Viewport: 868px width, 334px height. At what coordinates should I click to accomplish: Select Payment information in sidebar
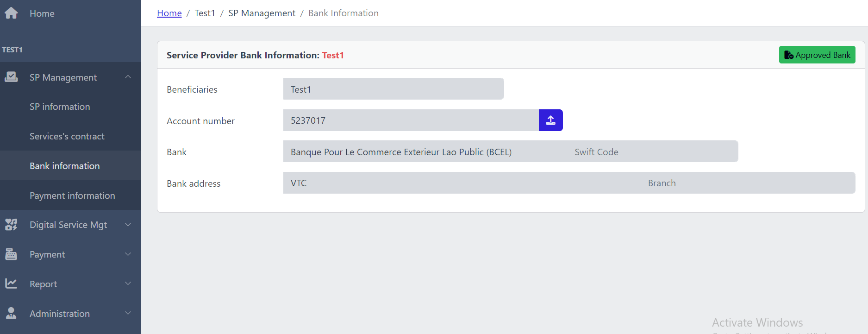[x=72, y=195]
